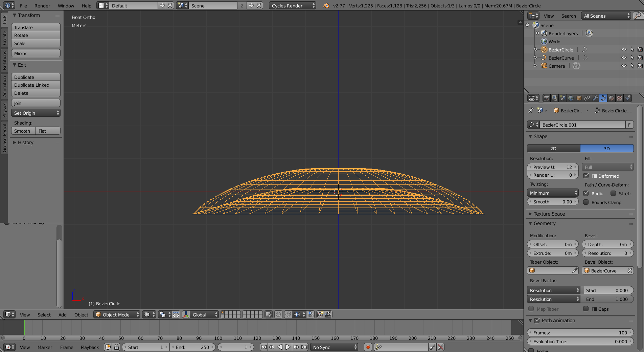
Task: Click the Blender logo in the info header
Action: coord(326,5)
